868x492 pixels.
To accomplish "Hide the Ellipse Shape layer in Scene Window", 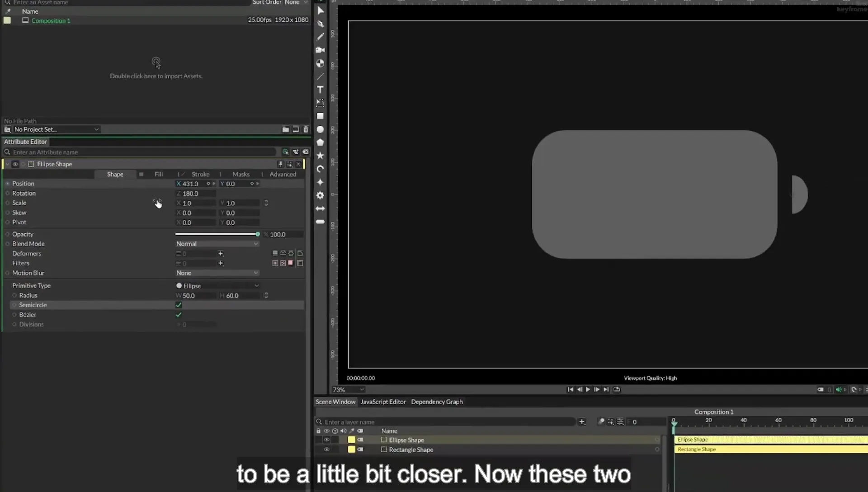I will (x=326, y=440).
